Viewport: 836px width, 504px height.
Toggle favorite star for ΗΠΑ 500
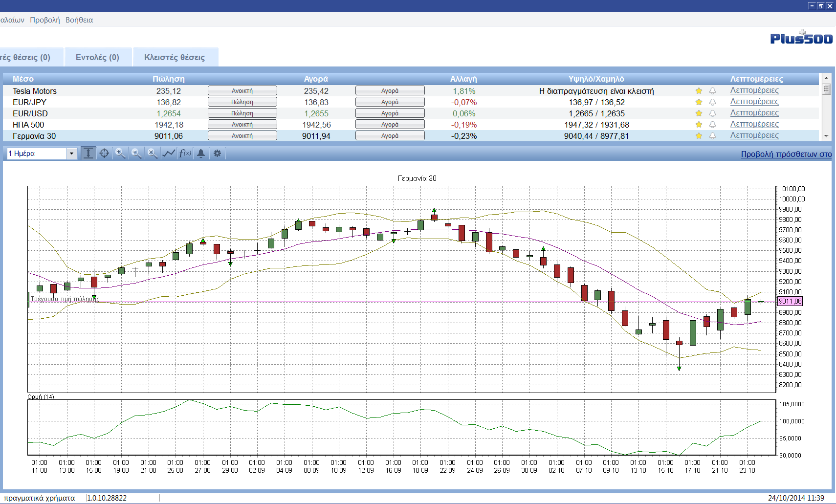point(699,125)
